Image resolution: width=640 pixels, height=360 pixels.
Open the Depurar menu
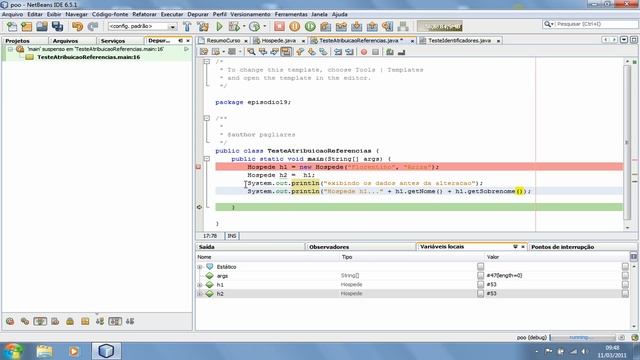pos(198,14)
